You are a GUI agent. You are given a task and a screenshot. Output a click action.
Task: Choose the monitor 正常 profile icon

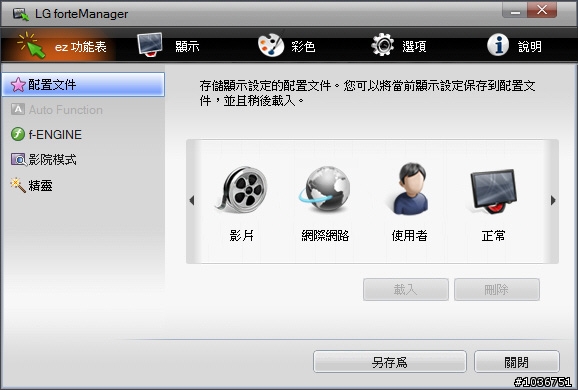tap(493, 191)
